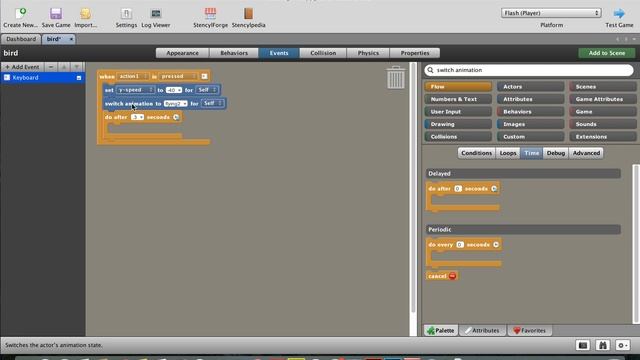Open the action1 control dropdown

(x=133, y=76)
